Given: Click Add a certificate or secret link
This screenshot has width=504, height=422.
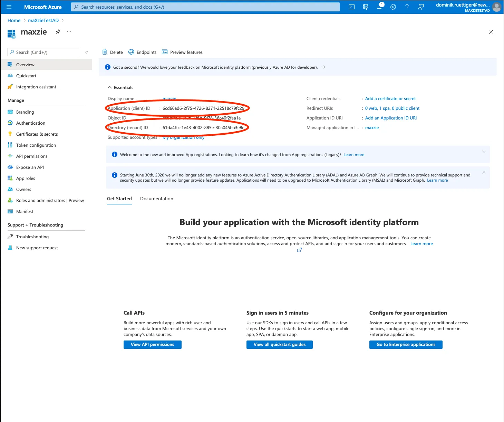Looking at the screenshot, I should (390, 98).
